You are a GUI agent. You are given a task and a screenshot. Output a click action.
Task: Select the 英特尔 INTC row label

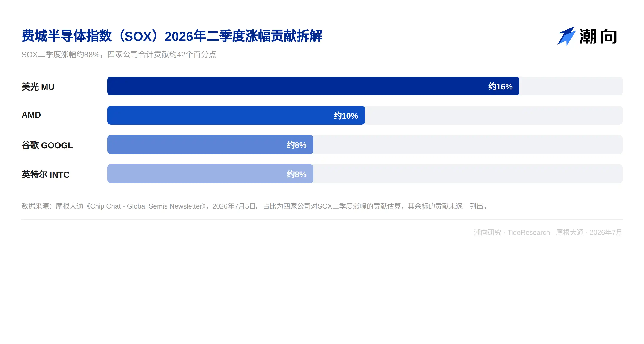[x=46, y=174]
